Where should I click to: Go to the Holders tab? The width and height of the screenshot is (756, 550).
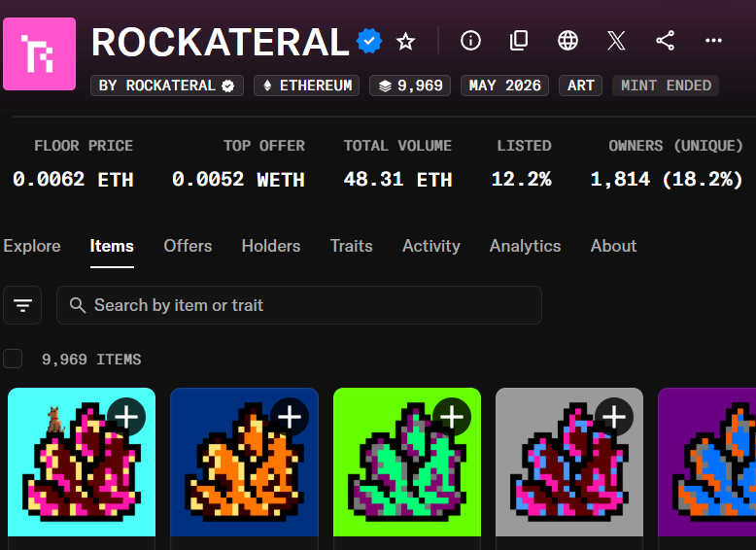click(271, 246)
